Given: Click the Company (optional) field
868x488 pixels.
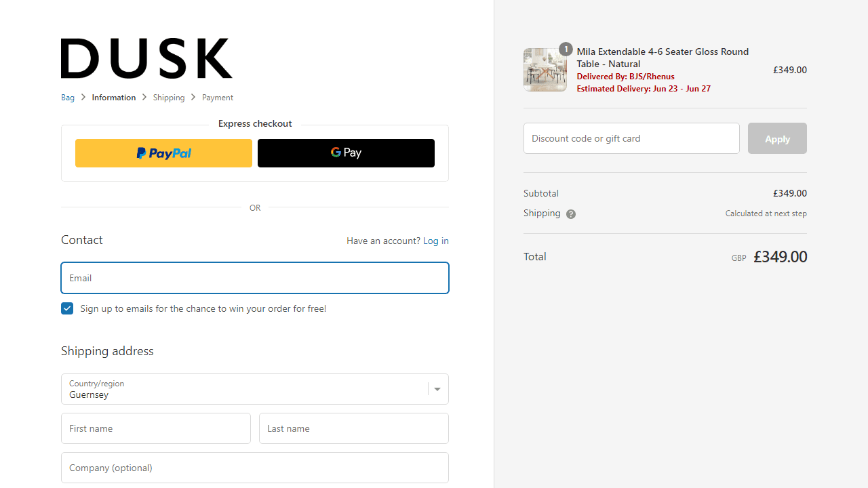Looking at the screenshot, I should (x=255, y=468).
